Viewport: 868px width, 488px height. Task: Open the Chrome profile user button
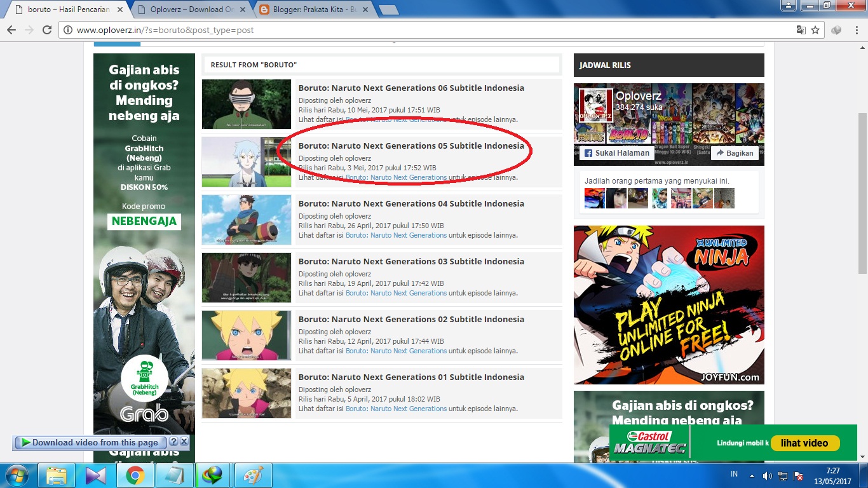[x=788, y=6]
